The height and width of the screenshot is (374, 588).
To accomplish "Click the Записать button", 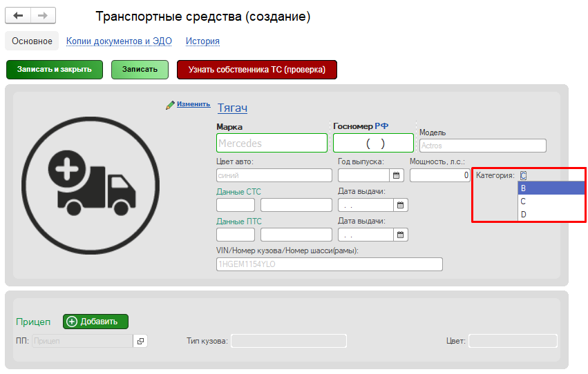I will [x=140, y=70].
